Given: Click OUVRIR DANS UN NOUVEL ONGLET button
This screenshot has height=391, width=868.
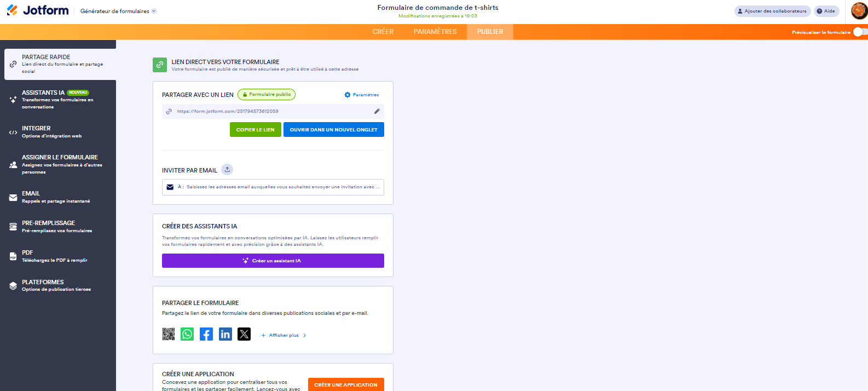Looking at the screenshot, I should click(x=334, y=130).
